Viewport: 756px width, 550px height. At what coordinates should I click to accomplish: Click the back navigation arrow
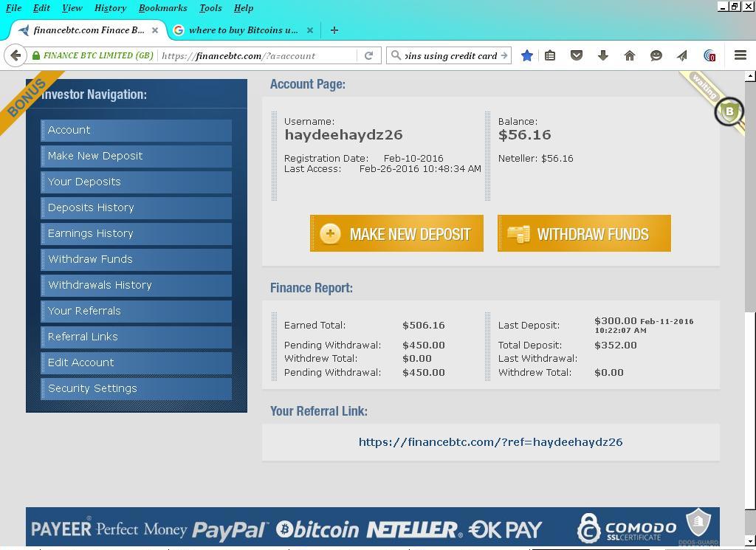click(16, 55)
